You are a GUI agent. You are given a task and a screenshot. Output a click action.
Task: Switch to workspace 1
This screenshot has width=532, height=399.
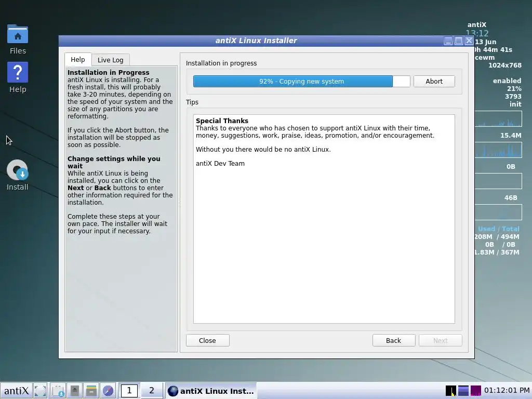(x=129, y=391)
